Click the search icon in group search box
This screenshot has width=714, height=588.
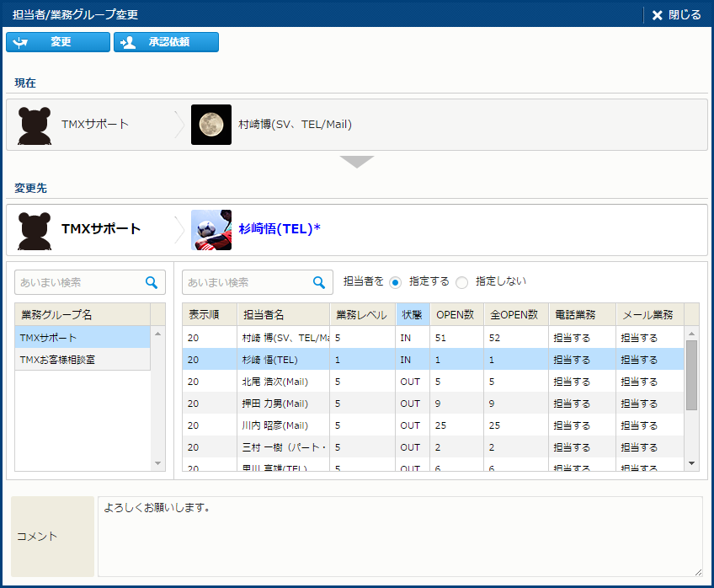(152, 282)
